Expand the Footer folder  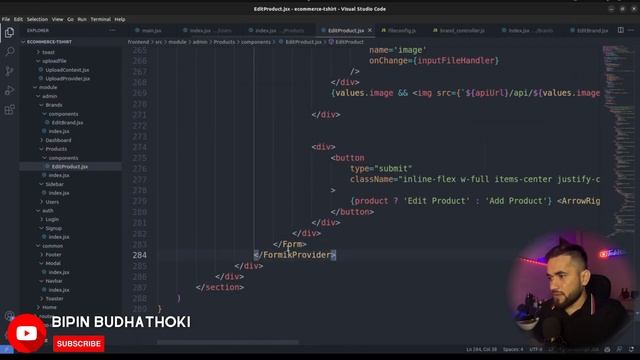(x=53, y=255)
